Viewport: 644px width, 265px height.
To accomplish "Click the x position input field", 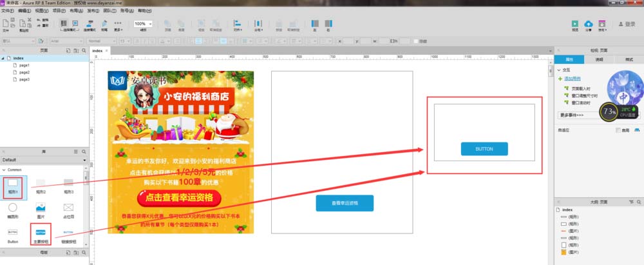I will (348, 41).
